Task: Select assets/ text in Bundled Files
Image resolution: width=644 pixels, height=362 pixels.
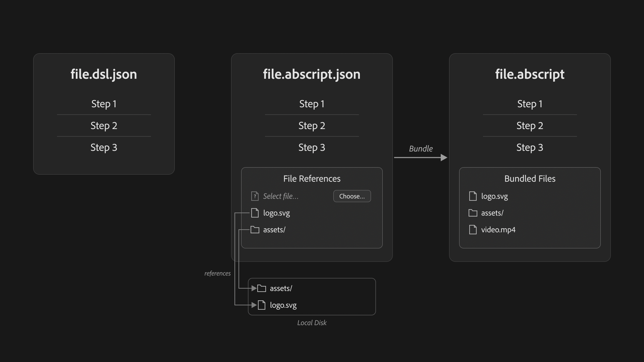Action: click(x=492, y=213)
